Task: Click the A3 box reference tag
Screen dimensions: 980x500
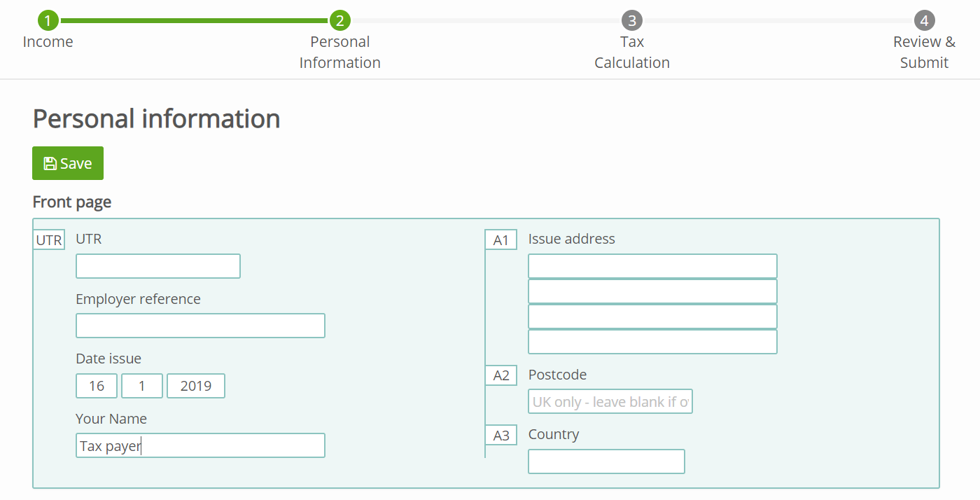Action: (501, 436)
